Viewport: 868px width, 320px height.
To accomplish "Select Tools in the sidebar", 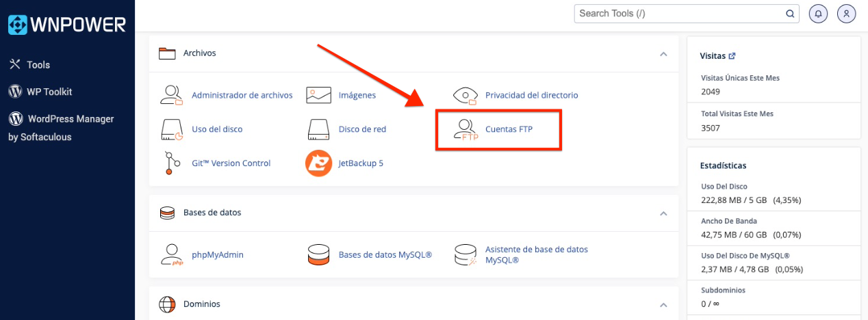I will point(38,65).
